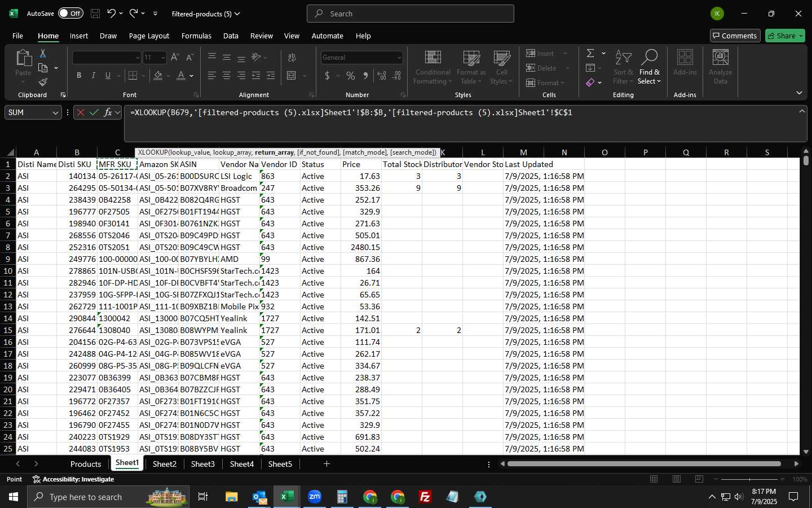Image resolution: width=812 pixels, height=508 pixels.
Task: Click the Save icon in title bar
Action: click(x=95, y=14)
